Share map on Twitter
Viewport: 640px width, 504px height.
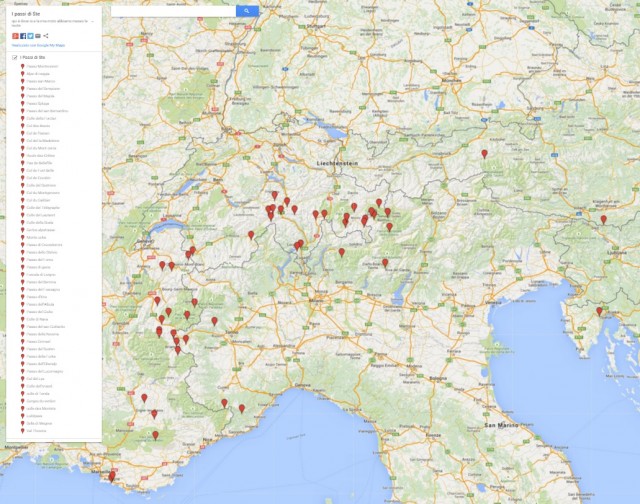click(30, 36)
